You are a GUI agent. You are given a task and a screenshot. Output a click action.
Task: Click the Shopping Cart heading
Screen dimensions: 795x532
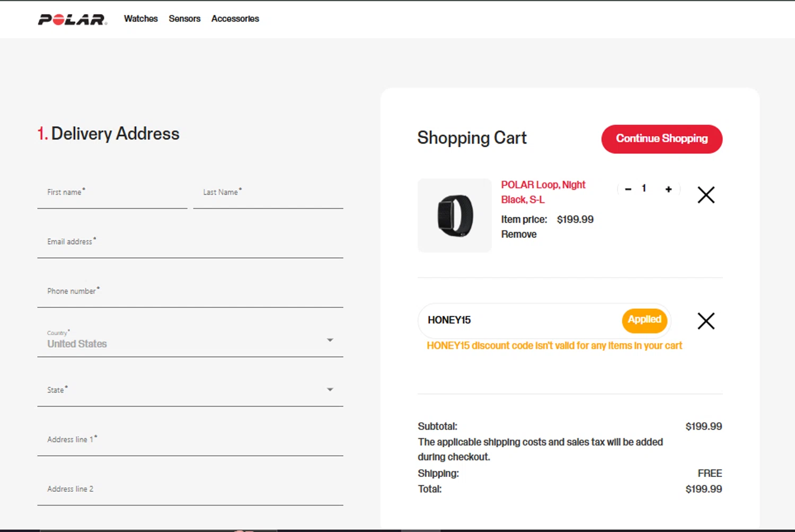point(472,138)
